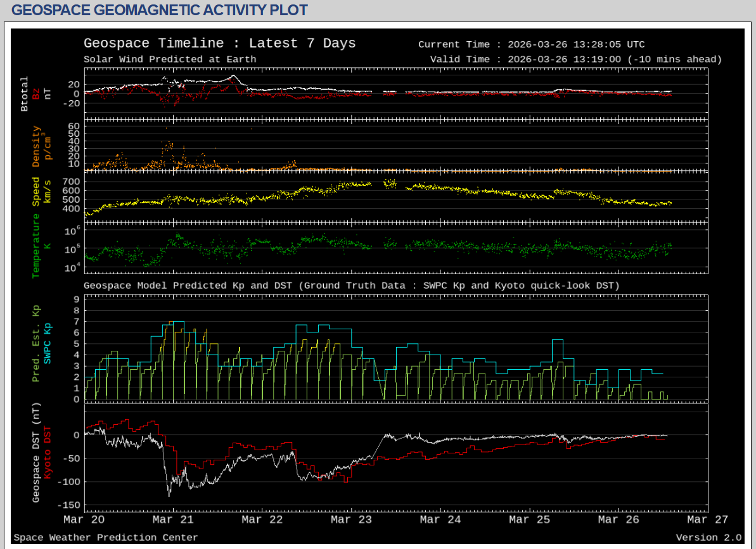Select the Current Time UTC readout
This screenshot has height=549, width=756.
point(531,44)
